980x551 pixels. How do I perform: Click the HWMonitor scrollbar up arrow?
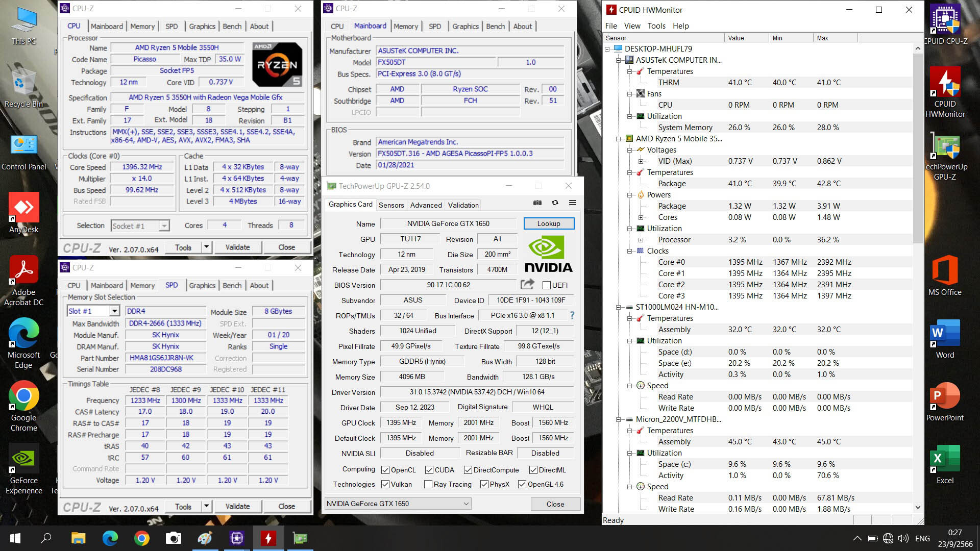coord(918,48)
